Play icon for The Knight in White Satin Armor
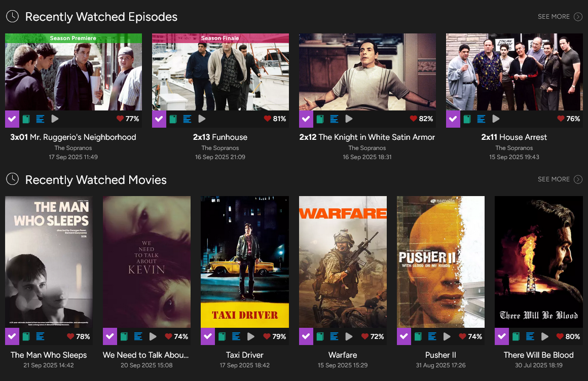Image resolution: width=588 pixels, height=381 pixels. pos(349,119)
